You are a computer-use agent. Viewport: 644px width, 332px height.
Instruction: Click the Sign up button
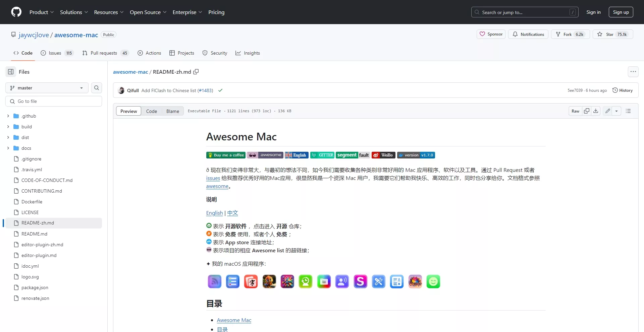coord(621,12)
